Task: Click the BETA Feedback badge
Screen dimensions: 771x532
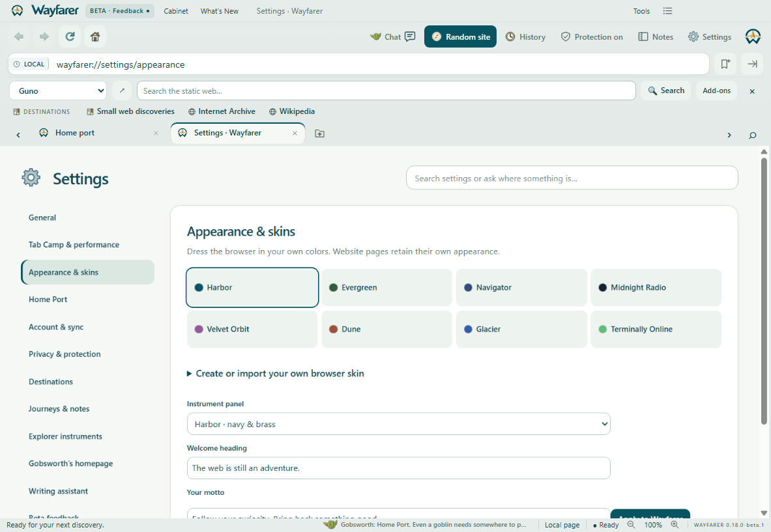Action: (119, 11)
